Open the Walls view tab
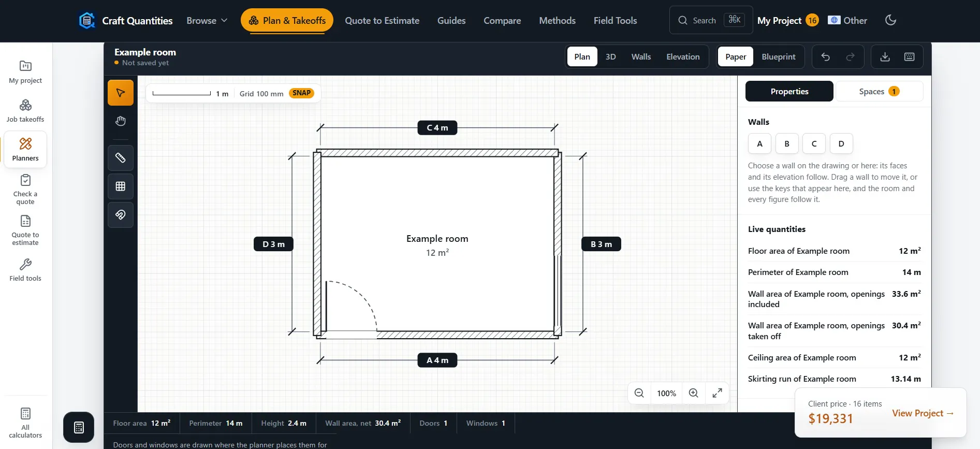The height and width of the screenshot is (449, 980). click(641, 57)
